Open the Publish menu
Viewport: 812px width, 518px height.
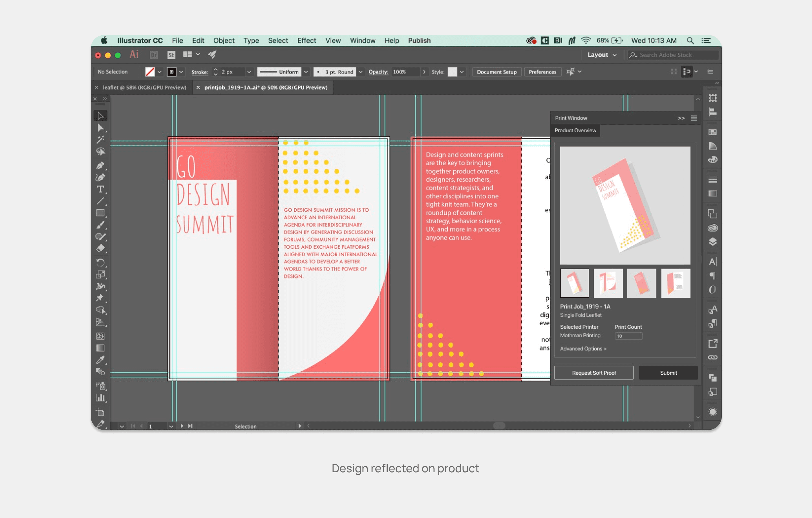click(x=419, y=41)
